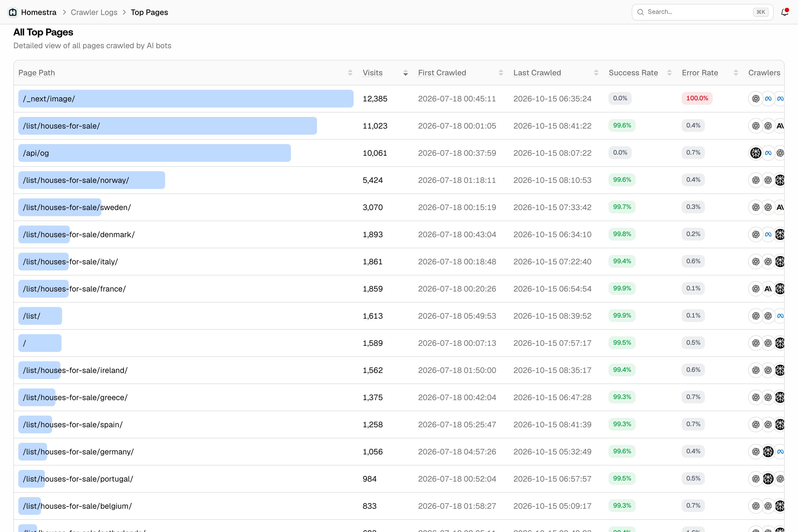Click the Perplexity crawler icon in ireland row
Screen dimensions: 798x532
(x=780, y=370)
